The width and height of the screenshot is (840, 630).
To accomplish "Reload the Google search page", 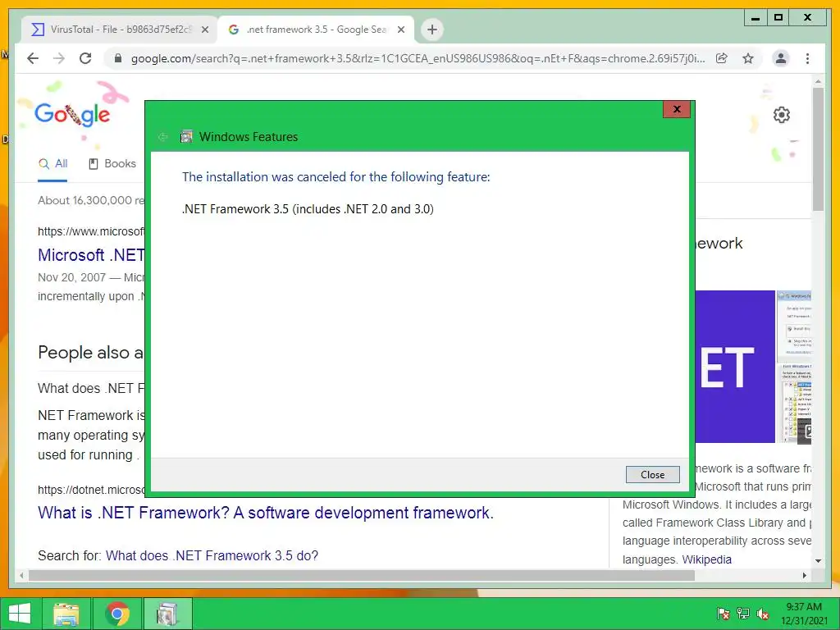I will pyautogui.click(x=85, y=58).
